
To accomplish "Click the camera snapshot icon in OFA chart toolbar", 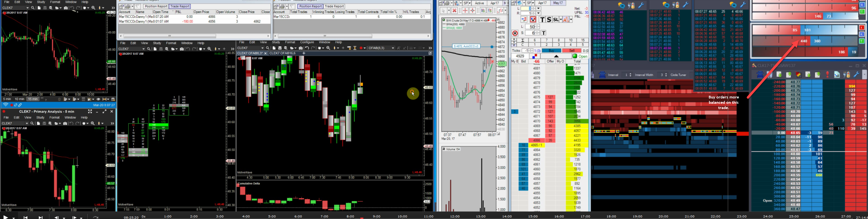I will tap(301, 48).
